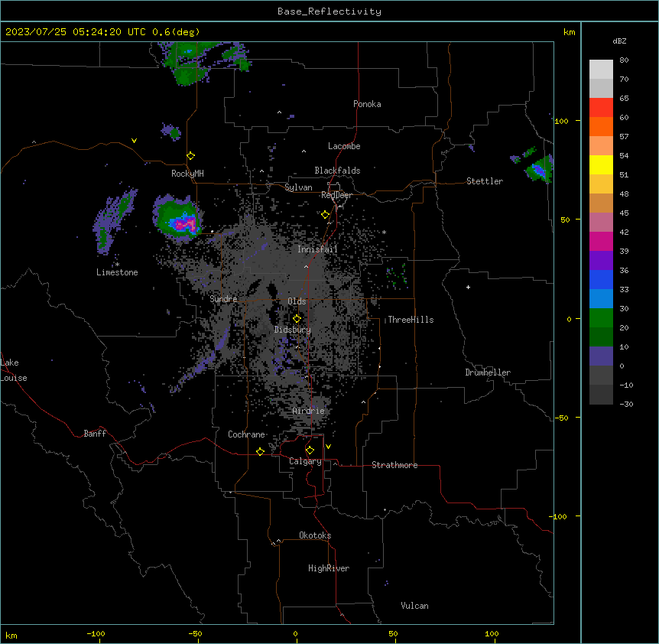Click the Banff town label

point(95,434)
